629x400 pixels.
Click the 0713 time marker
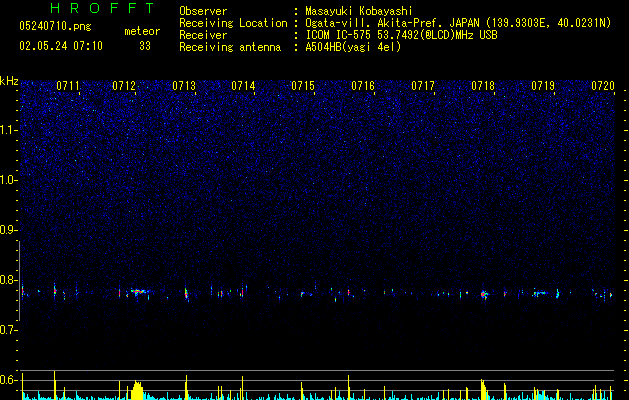(x=184, y=86)
